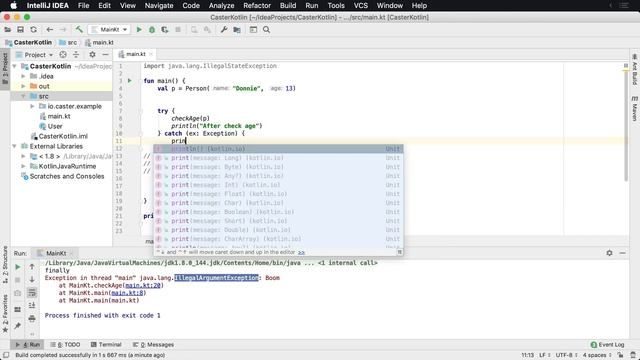Open Project Structure toolbar icon
The height and width of the screenshot is (360, 640).
click(237, 30)
